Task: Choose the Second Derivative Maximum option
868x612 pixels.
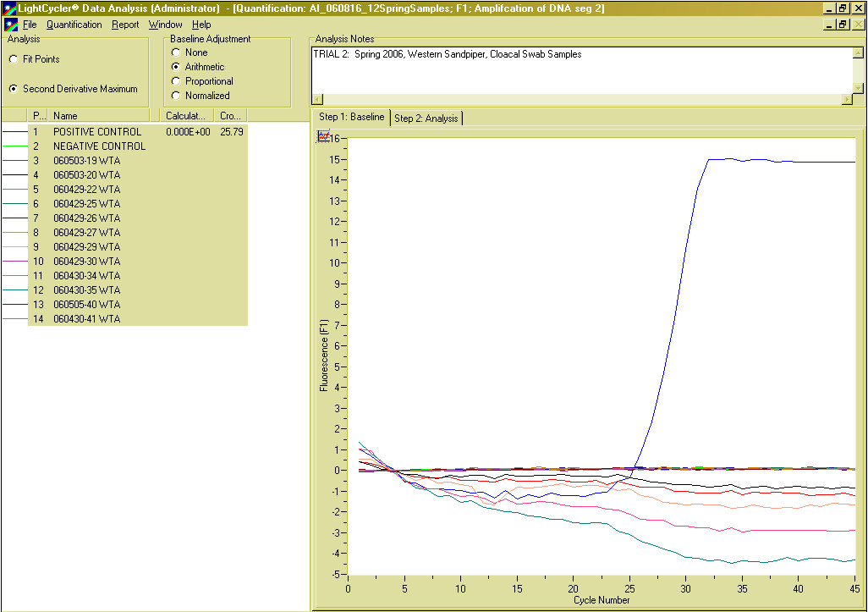Action: click(14, 89)
